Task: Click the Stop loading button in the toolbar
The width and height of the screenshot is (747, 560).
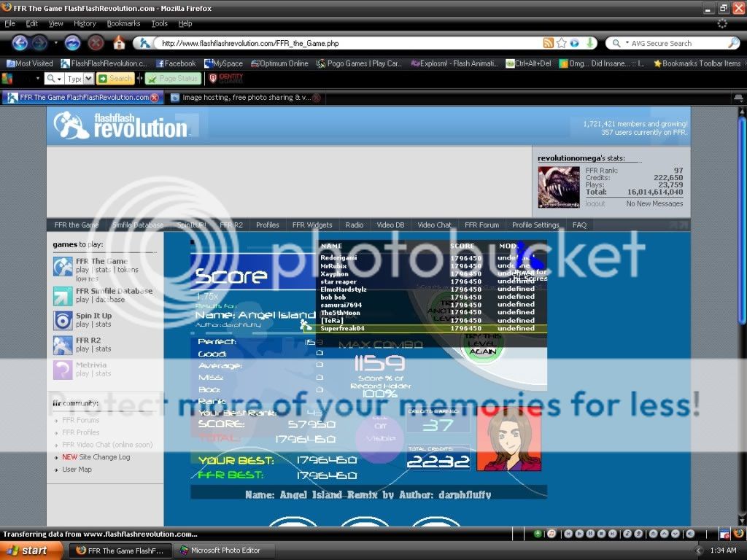Action: click(x=96, y=43)
